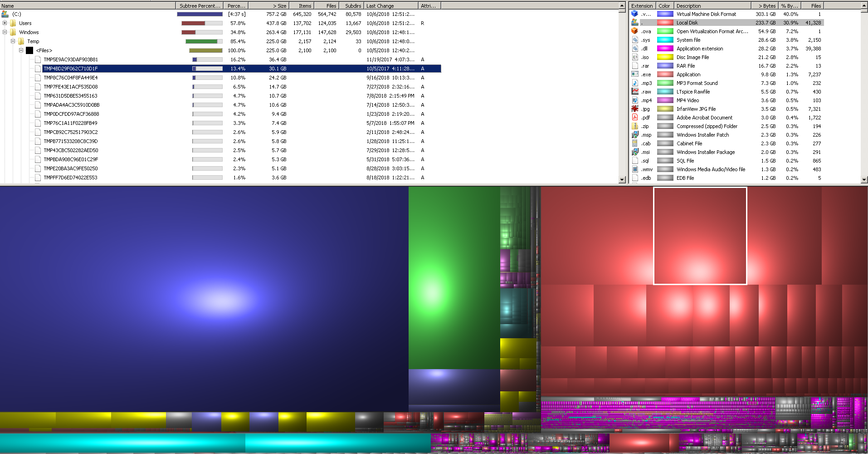Click the .raw LTspice icon
Viewport: 868px width, 454px height.
(635, 92)
